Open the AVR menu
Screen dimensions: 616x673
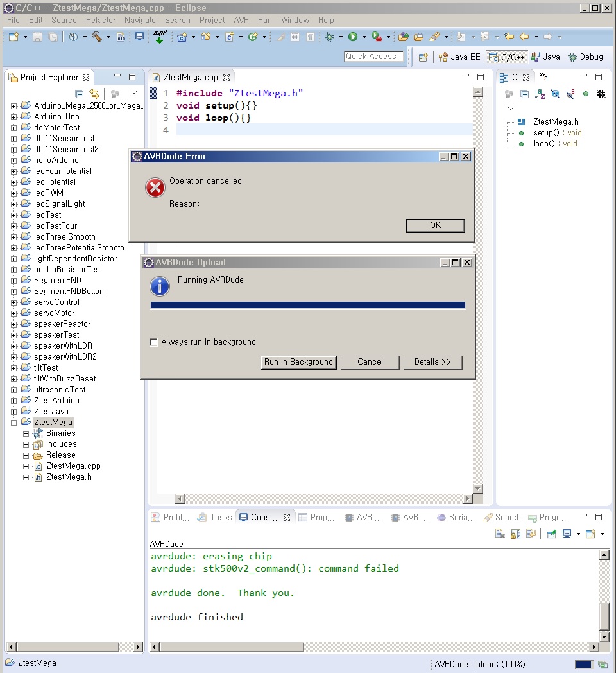241,20
